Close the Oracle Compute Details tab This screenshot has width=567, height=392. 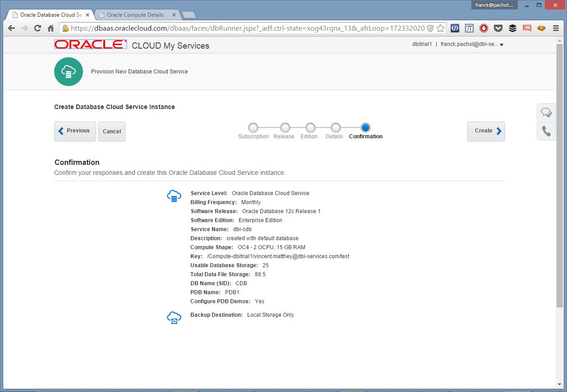pyautogui.click(x=174, y=15)
